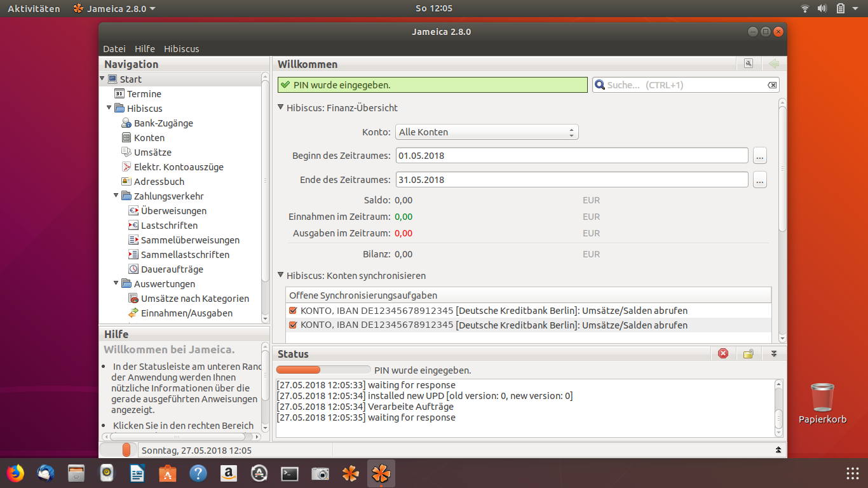
Task: Click log line 'Verarbeite Aufträge'
Action: point(365,407)
